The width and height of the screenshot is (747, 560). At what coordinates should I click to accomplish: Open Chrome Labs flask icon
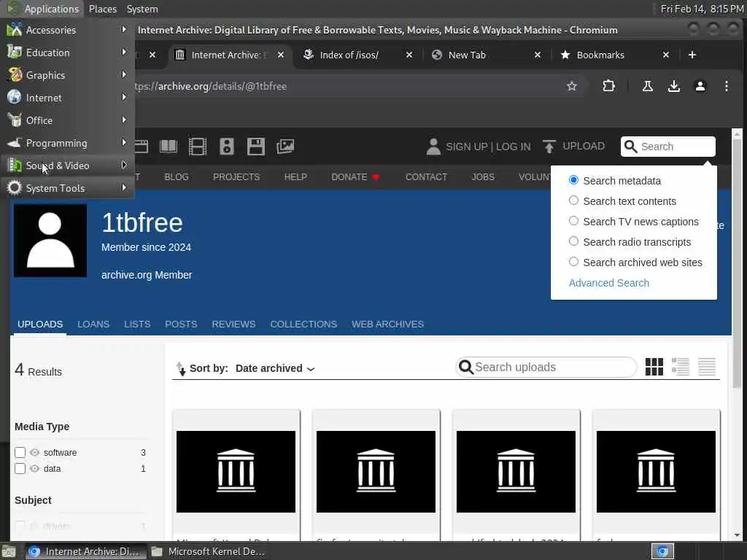[648, 86]
